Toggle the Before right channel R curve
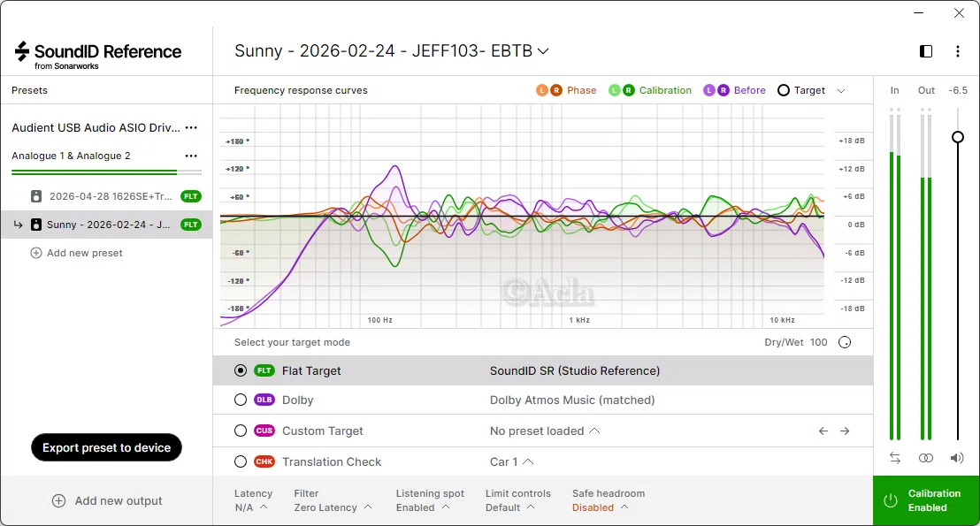 pyautogui.click(x=724, y=90)
